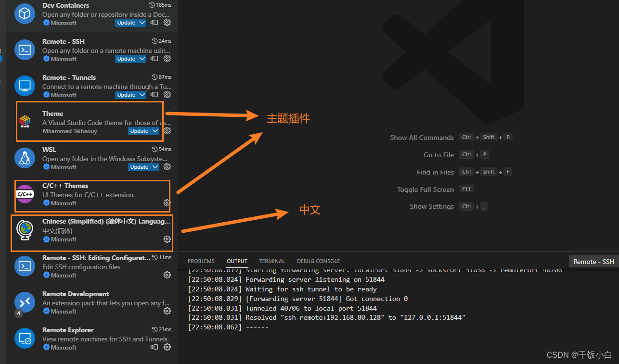Click the Dev Containers 185ms activation time
The height and width of the screenshot is (364, 619).
[x=160, y=5]
